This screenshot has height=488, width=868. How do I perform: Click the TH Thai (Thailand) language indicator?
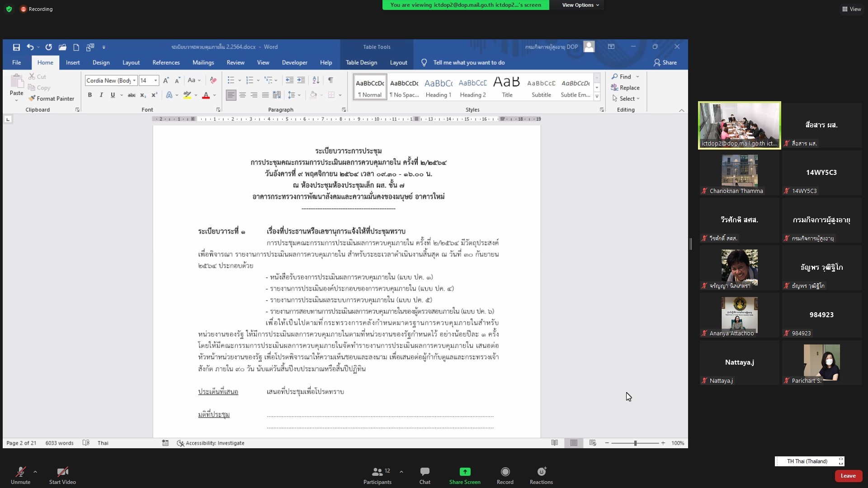pyautogui.click(x=807, y=461)
